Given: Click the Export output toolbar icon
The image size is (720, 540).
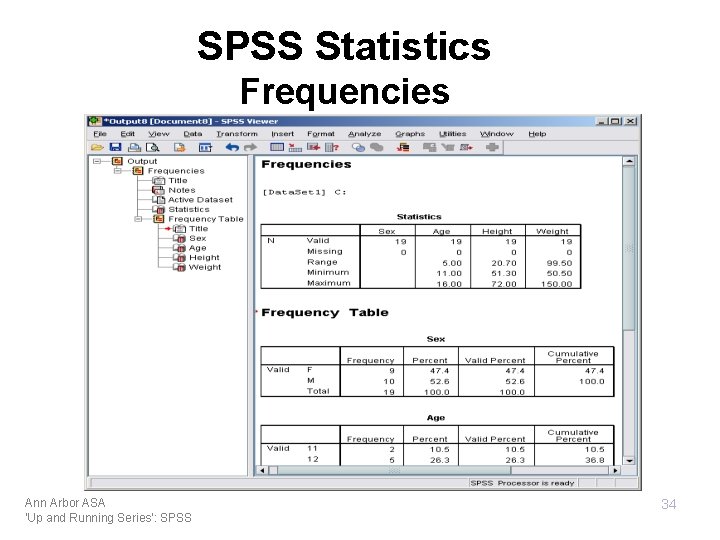Looking at the screenshot, I should tap(179, 147).
